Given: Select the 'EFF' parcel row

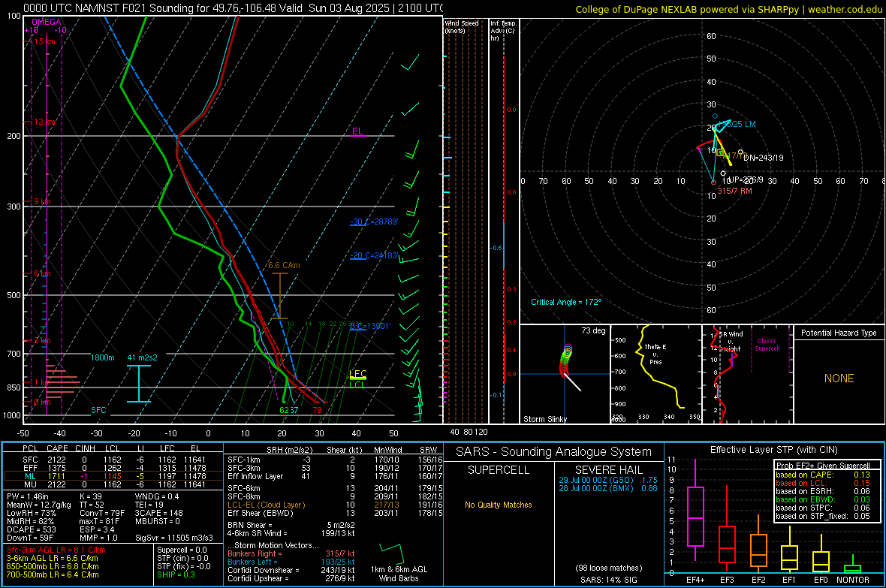Looking at the screenshot, I should tap(113, 468).
